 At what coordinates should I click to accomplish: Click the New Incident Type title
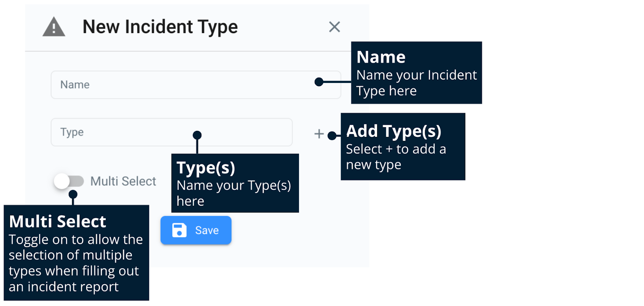[160, 27]
